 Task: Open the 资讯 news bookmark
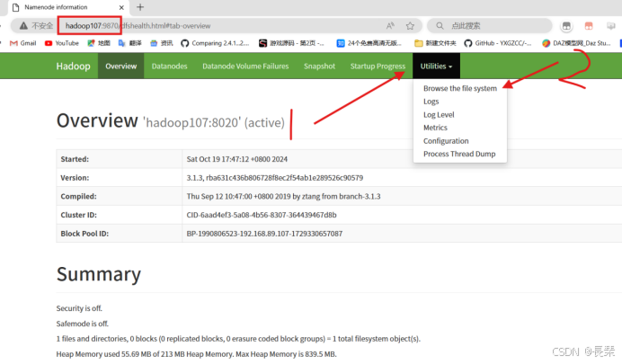(162, 43)
